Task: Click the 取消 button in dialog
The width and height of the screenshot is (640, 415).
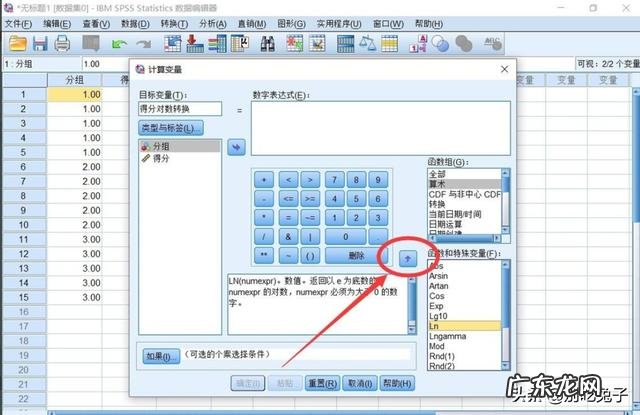Action: click(x=360, y=383)
